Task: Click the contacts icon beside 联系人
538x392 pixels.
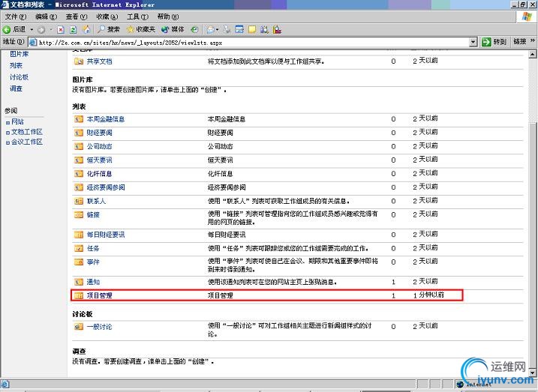Action: pyautogui.click(x=79, y=201)
